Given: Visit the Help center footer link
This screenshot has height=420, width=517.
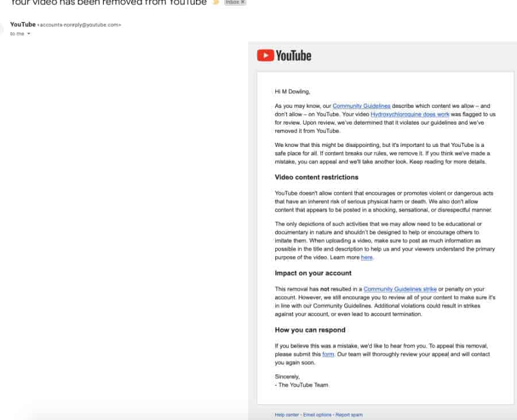Looking at the screenshot, I should pyautogui.click(x=287, y=415).
